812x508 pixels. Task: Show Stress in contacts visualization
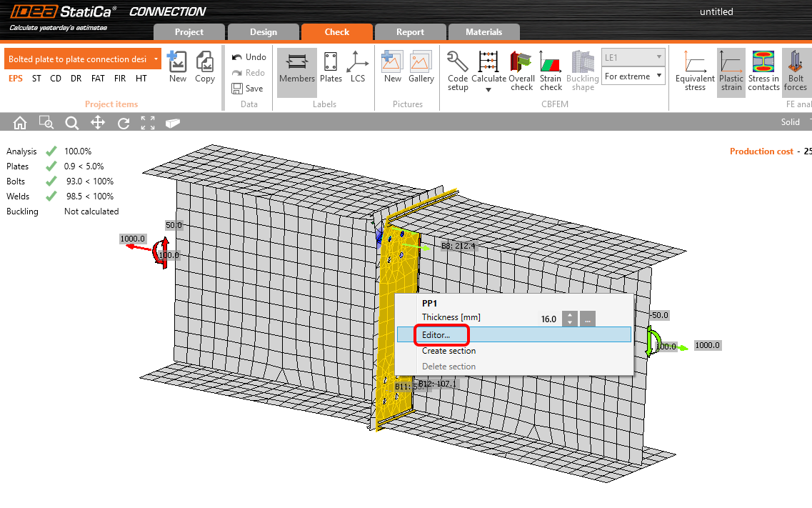[763, 71]
